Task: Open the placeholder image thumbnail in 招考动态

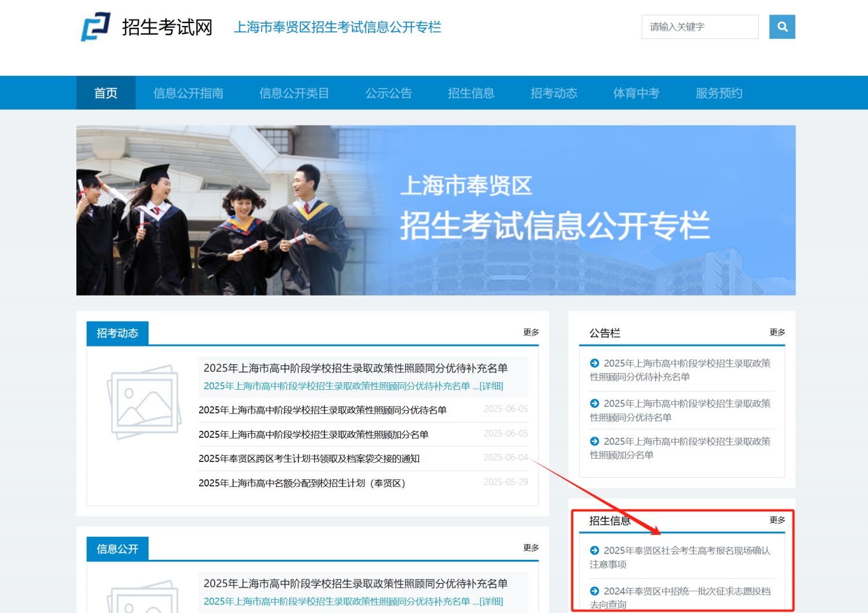Action: 144,402
